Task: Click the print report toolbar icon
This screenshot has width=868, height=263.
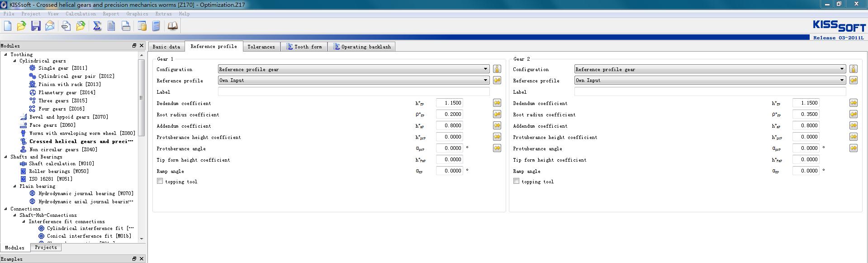Action: pyautogui.click(x=126, y=26)
